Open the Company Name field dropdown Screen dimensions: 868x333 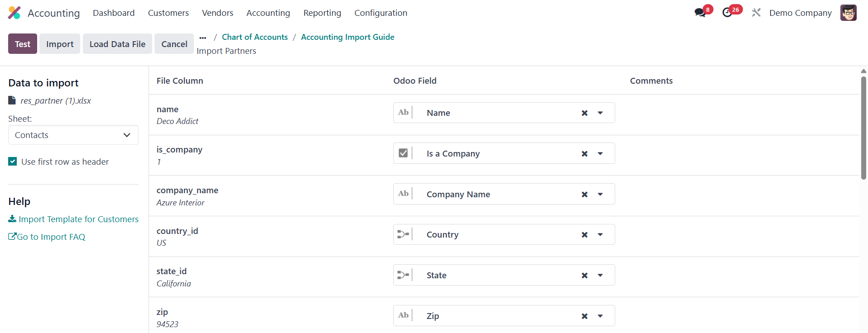click(x=600, y=195)
